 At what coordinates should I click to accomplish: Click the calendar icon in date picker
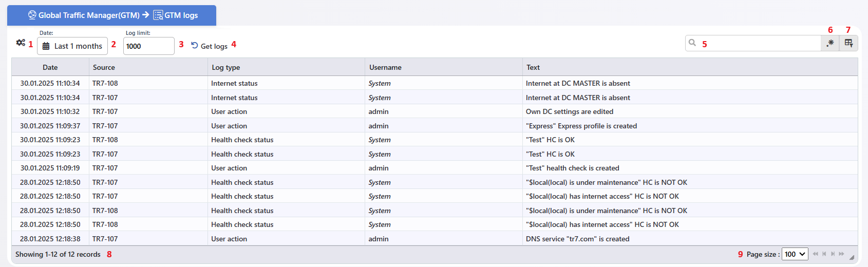click(x=46, y=46)
